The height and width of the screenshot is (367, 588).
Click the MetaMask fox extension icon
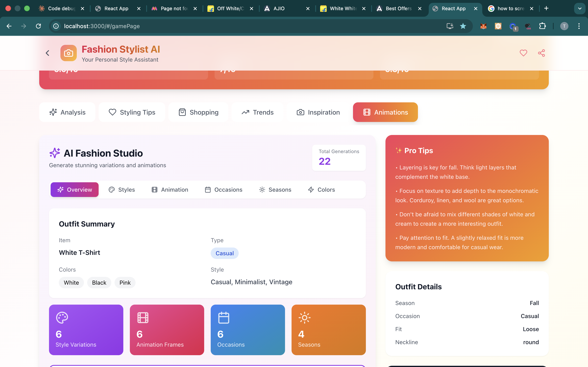[483, 26]
